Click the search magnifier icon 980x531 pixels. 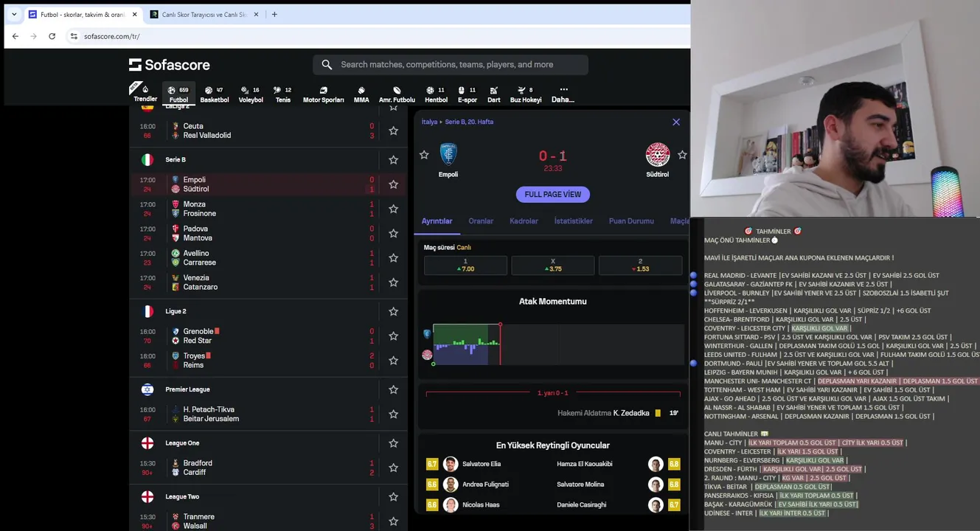(x=327, y=65)
